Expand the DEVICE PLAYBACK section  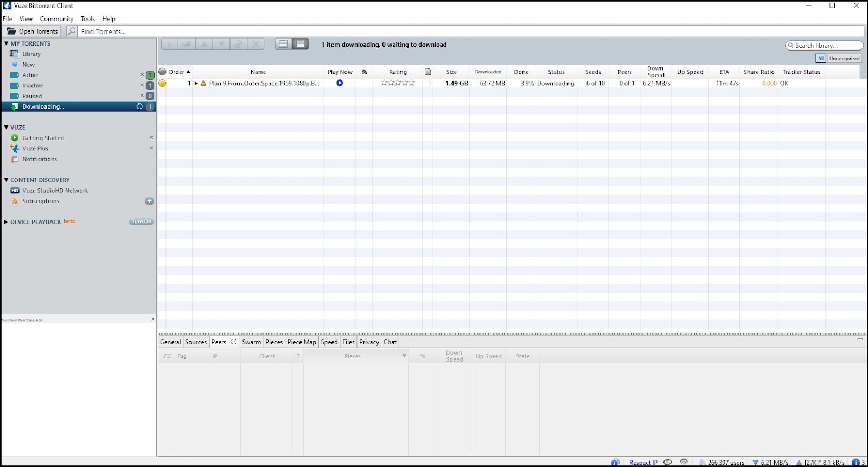pyautogui.click(x=7, y=222)
